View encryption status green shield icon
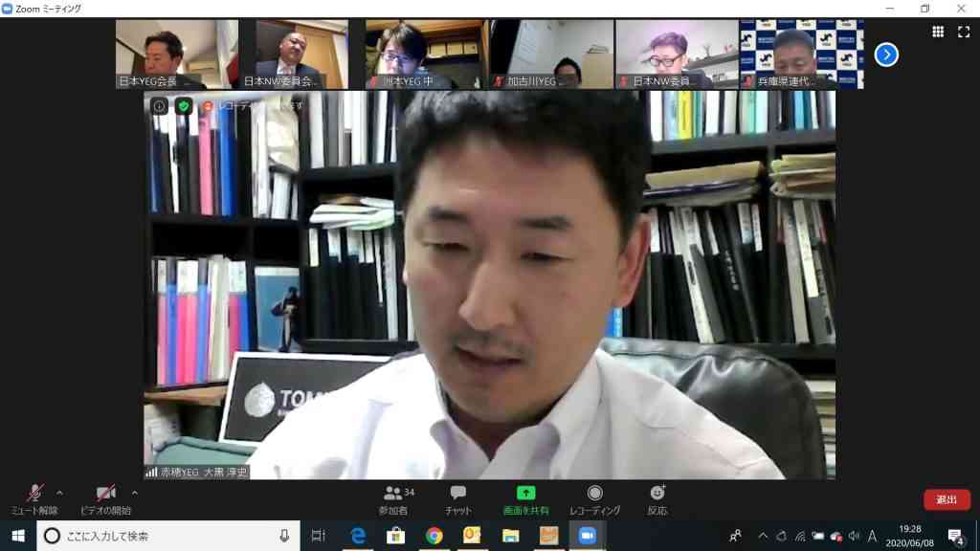This screenshot has width=980, height=551. pyautogui.click(x=183, y=106)
